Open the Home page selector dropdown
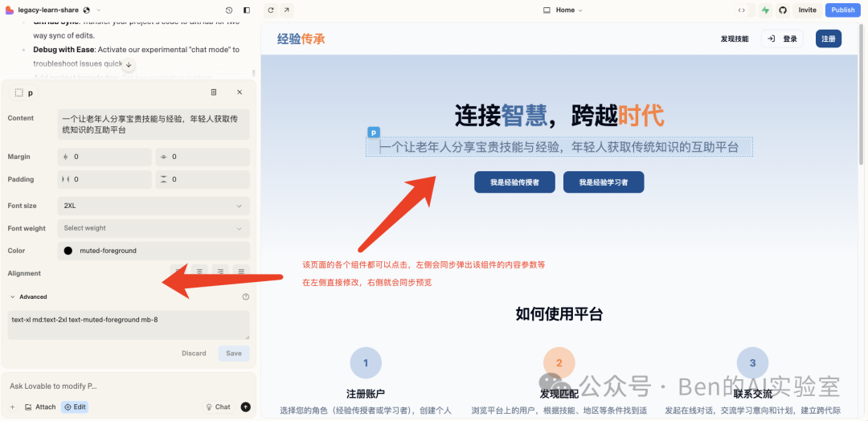868x421 pixels. coord(563,10)
